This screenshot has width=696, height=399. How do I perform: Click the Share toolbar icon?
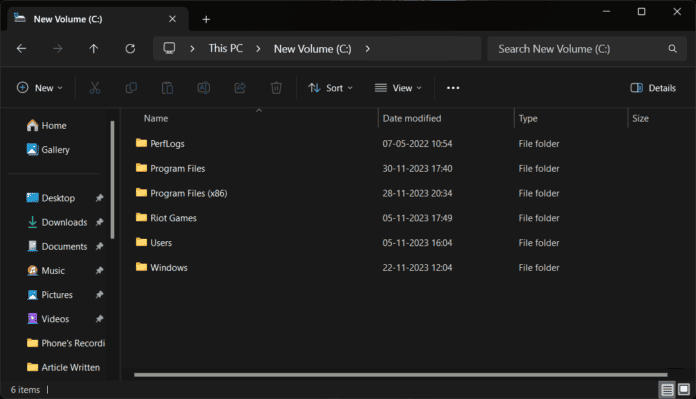click(240, 87)
